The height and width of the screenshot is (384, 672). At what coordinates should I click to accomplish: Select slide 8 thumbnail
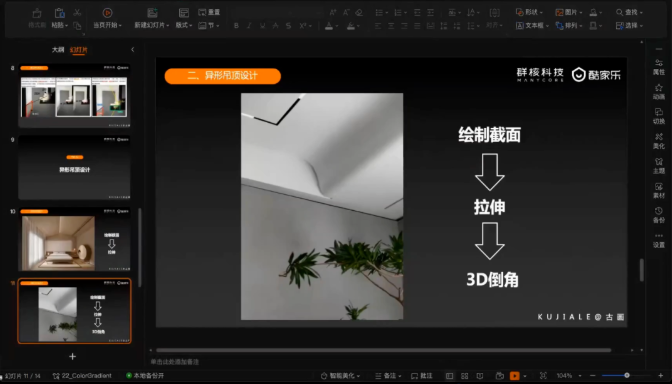(x=74, y=96)
